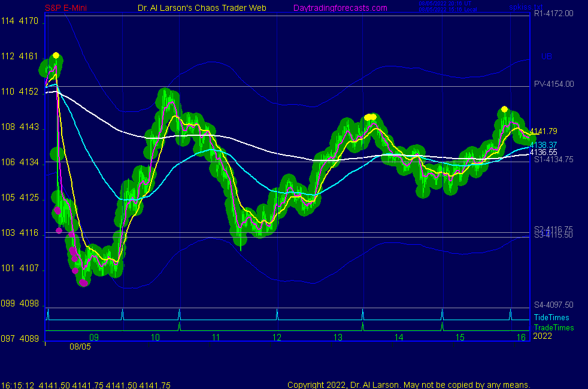
Task: Click the "097 4089" price axis label
Action: tap(20, 338)
